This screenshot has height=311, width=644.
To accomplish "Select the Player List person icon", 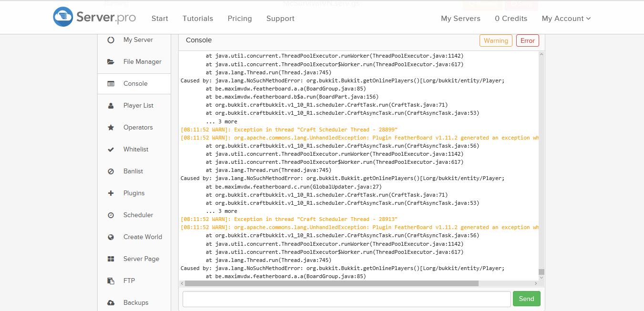I will 111,106.
